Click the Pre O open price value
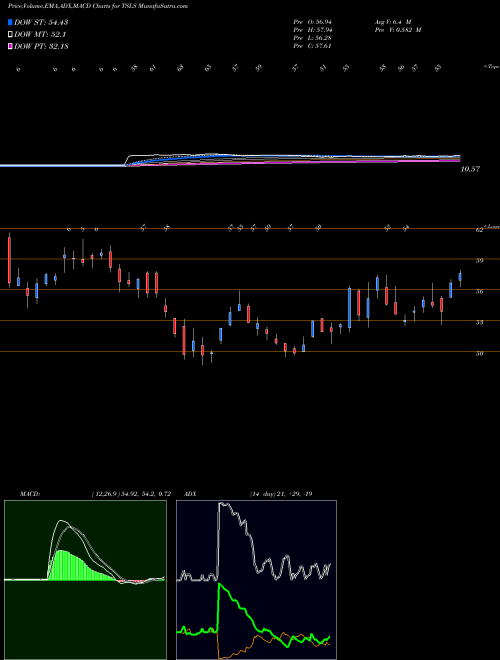This screenshot has width=500, height=660. click(312, 22)
